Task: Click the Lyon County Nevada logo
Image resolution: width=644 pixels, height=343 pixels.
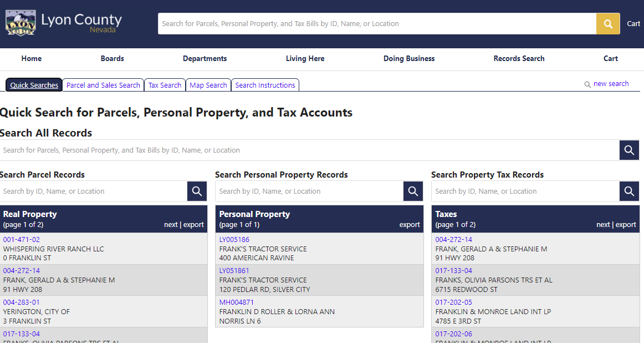Action: tap(64, 23)
